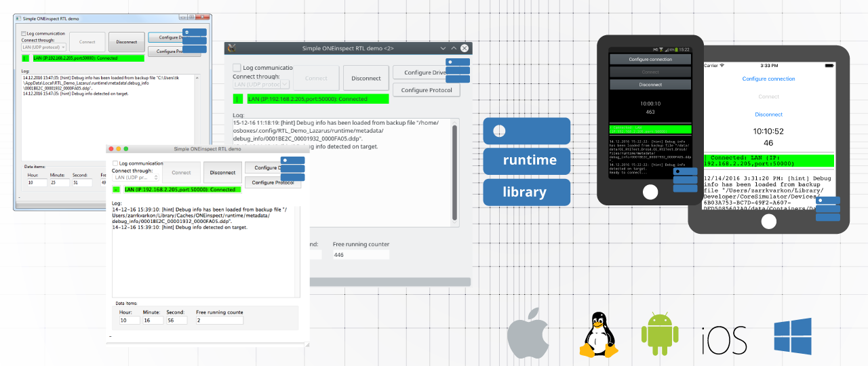Tap greyed Connect on Android phone

pyautogui.click(x=650, y=72)
